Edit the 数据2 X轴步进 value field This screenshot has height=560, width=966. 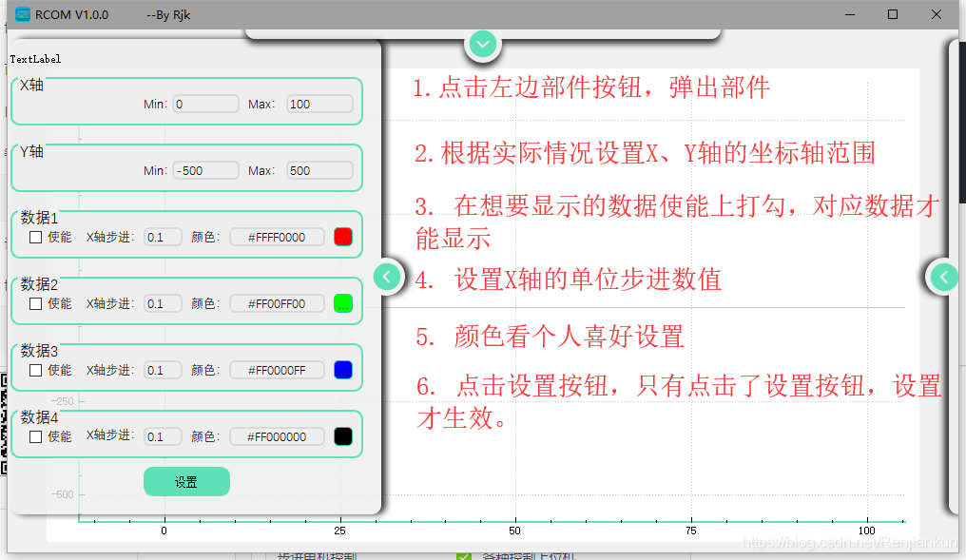[163, 303]
